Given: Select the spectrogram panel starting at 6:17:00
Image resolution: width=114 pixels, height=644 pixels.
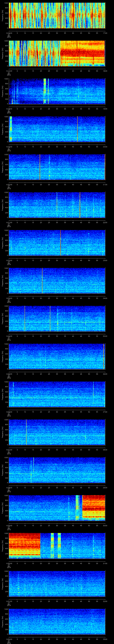Looking at the screenshot, I should [x=57, y=54].
